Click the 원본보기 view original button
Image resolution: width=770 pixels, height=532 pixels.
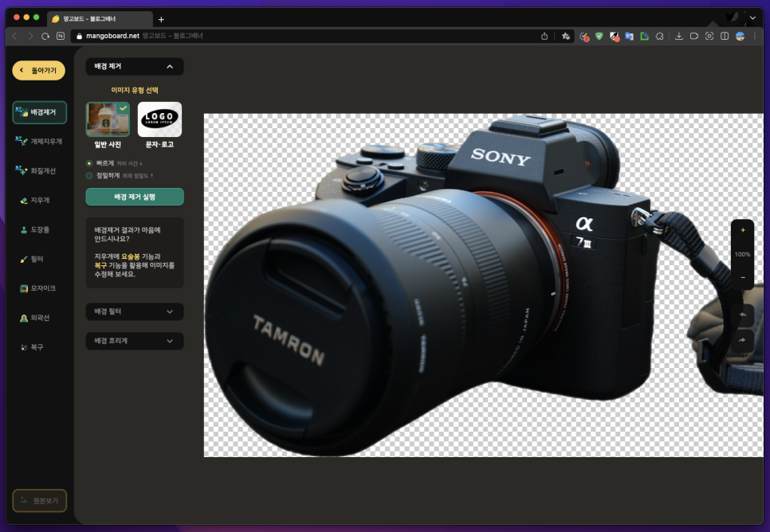[39, 501]
